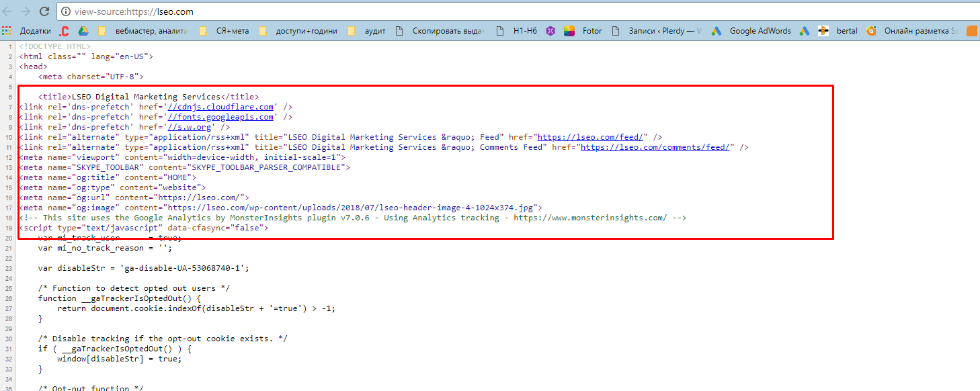The image size is (980, 391).
Task: Open the Fotor bookmark
Action: pos(584,30)
